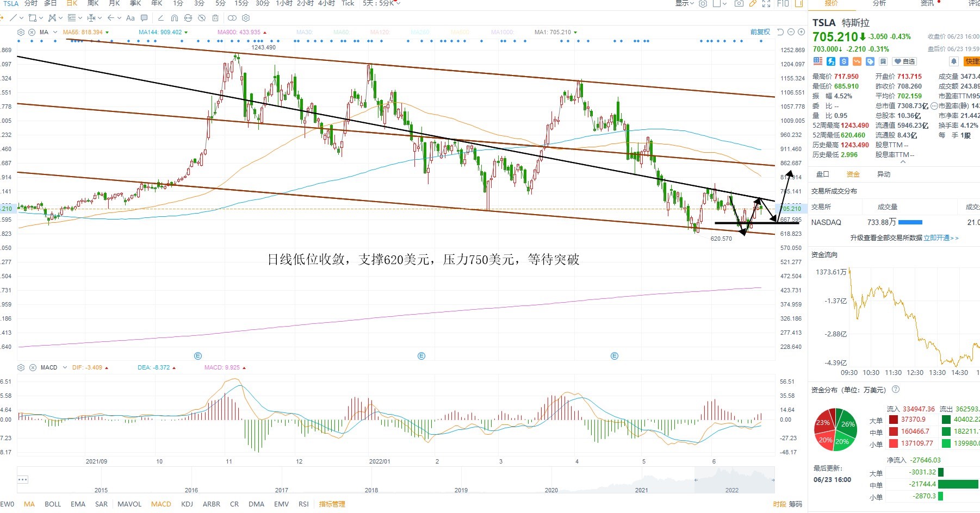Delete drawings with trash bin icon
Screen dimensions: 980x513
[x=215, y=18]
